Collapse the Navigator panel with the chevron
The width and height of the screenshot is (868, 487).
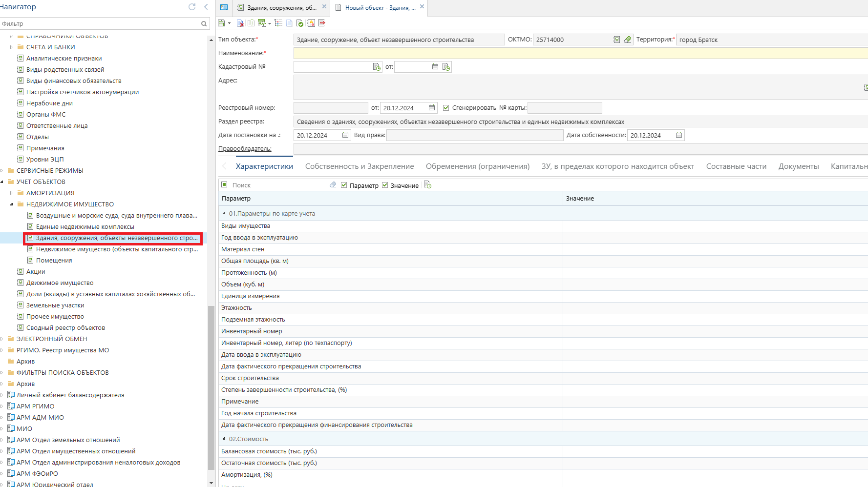(206, 7)
